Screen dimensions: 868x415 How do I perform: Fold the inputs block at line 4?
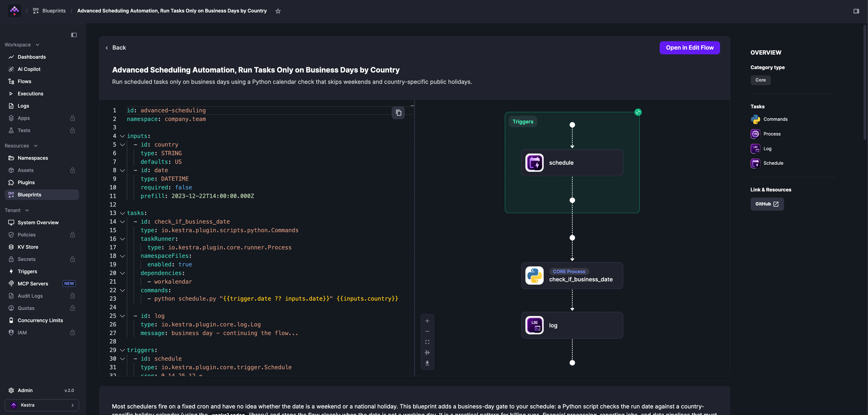click(122, 136)
